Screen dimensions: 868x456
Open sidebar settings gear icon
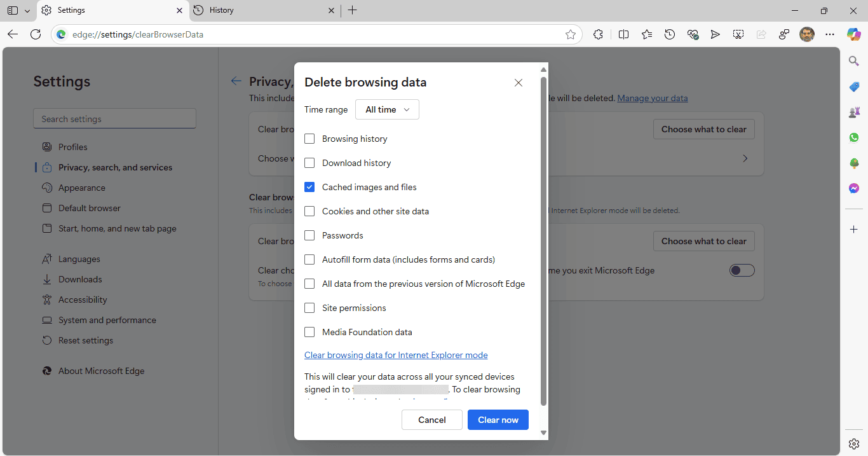[x=854, y=443]
